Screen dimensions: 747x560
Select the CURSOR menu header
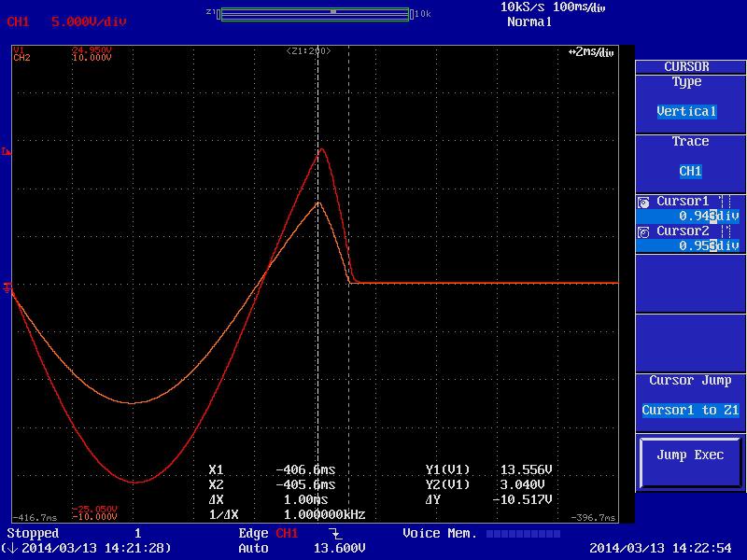coord(686,66)
